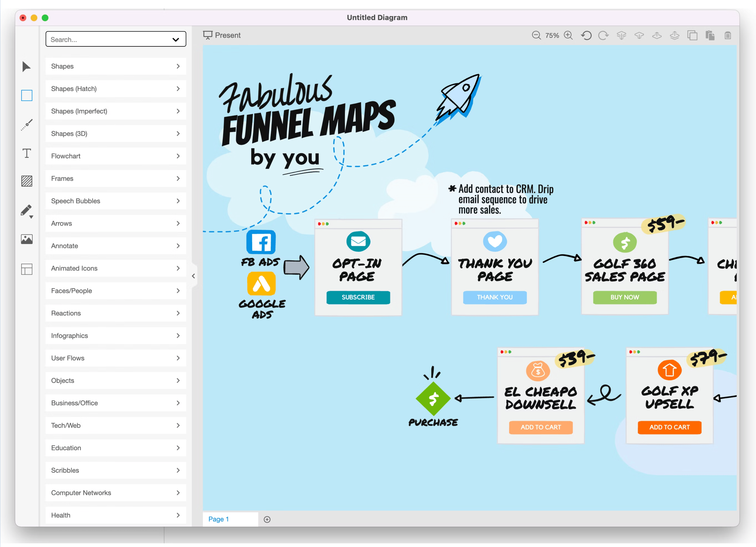
Task: Click into the Search shapes field
Action: (x=100, y=39)
